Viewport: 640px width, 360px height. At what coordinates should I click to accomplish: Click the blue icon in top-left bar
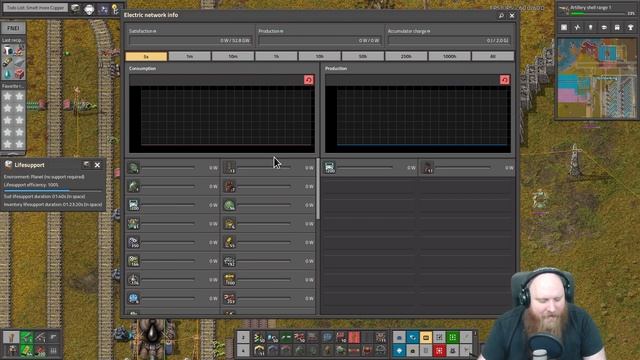[x=103, y=9]
